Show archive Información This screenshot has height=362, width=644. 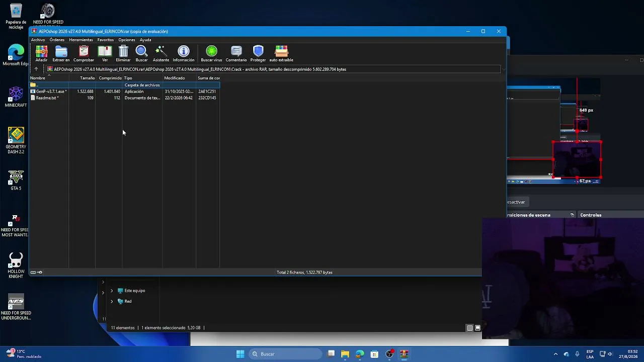pos(184,53)
